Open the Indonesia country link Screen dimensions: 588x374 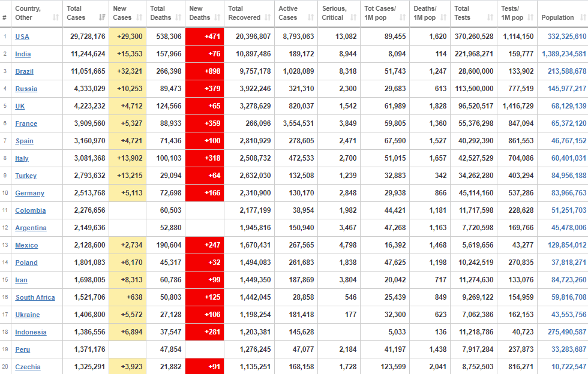click(x=31, y=333)
